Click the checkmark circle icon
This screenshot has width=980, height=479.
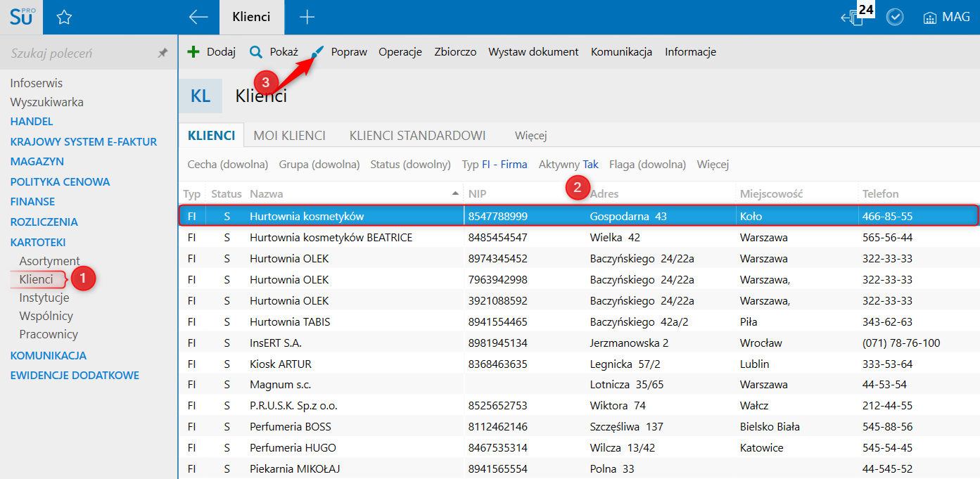click(x=894, y=18)
